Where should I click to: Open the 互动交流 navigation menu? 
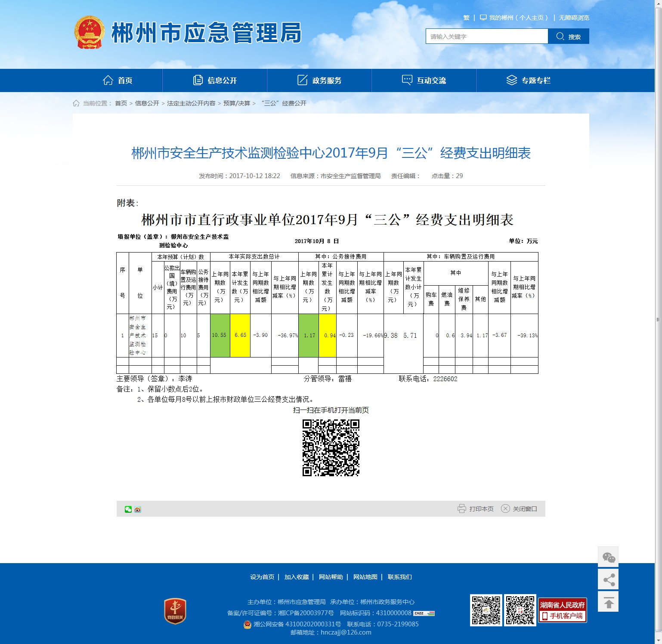click(424, 80)
